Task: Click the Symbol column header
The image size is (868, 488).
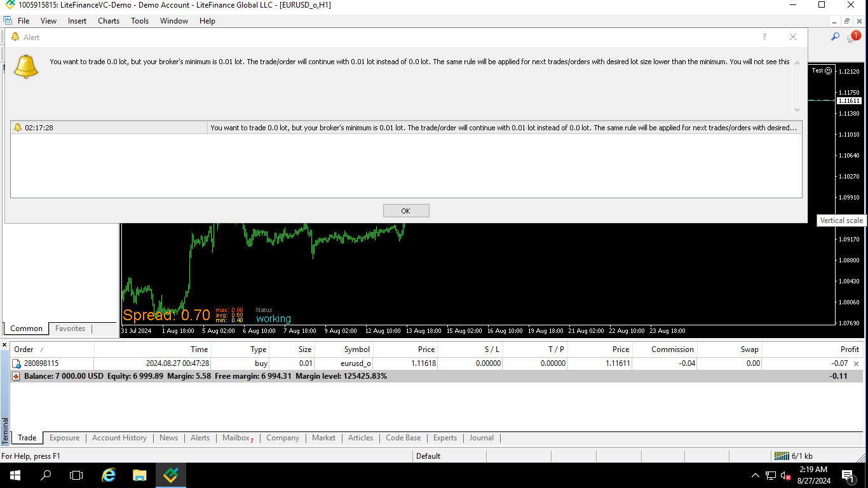Action: pyautogui.click(x=344, y=349)
